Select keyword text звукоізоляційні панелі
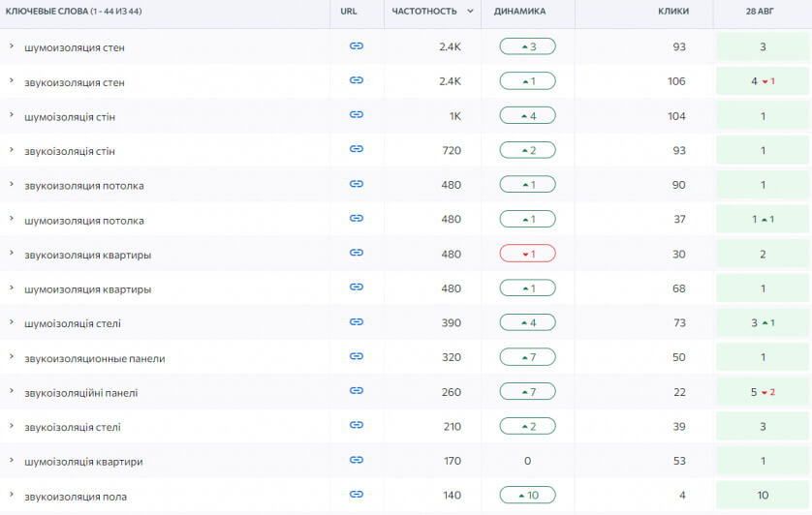This screenshot has height=515, width=812. tap(80, 393)
